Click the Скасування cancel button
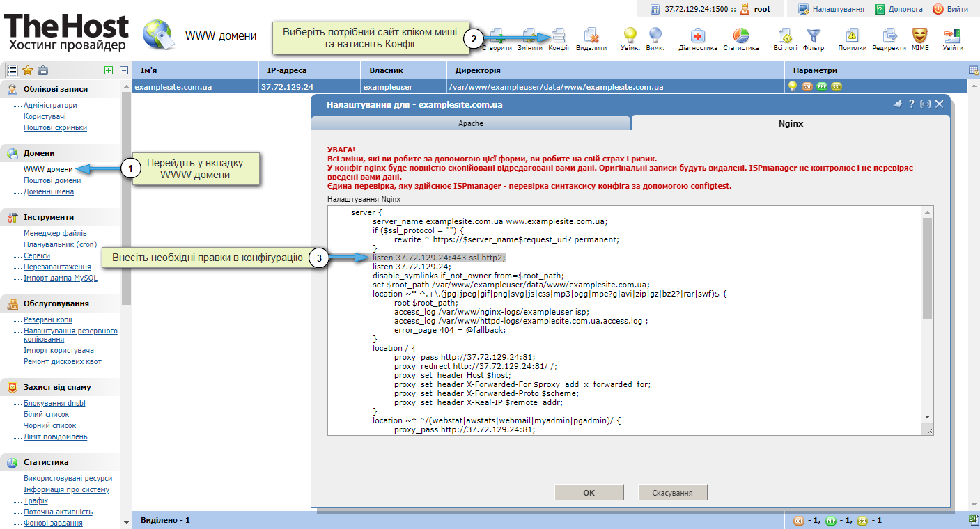Viewport: 980px width, 529px height. (673, 493)
